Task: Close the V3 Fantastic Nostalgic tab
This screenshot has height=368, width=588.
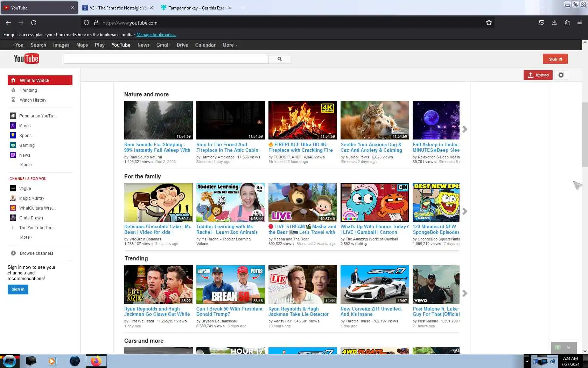Action: 151,8
